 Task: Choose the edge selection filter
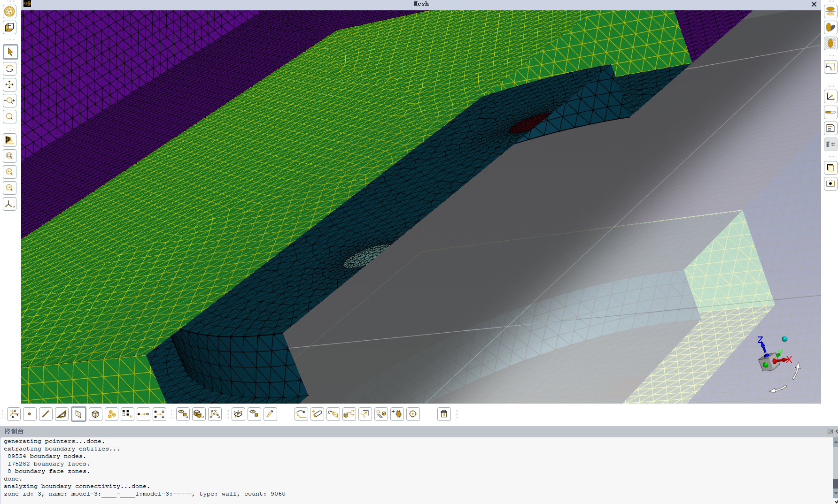(46, 414)
